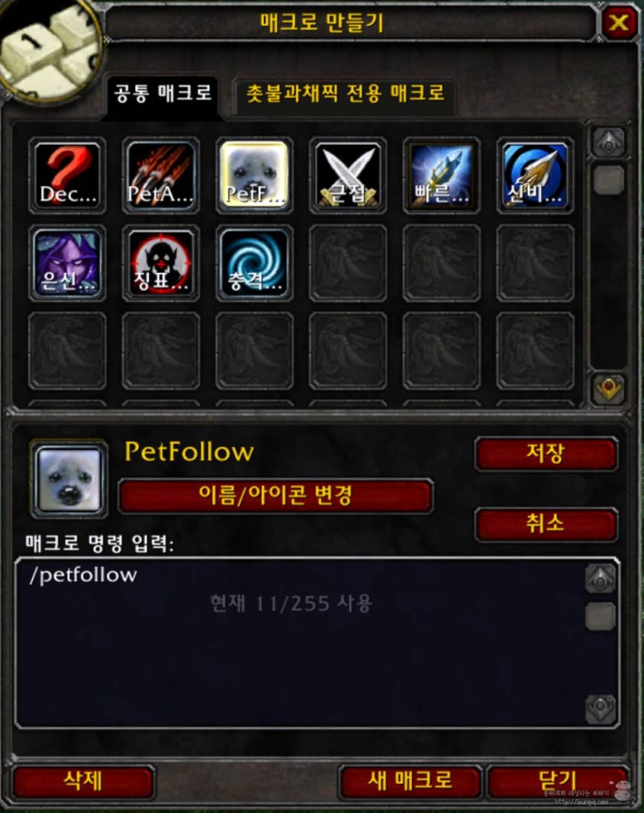Image resolution: width=644 pixels, height=813 pixels.
Task: Delete the macro using 삭제 button
Action: [83, 781]
